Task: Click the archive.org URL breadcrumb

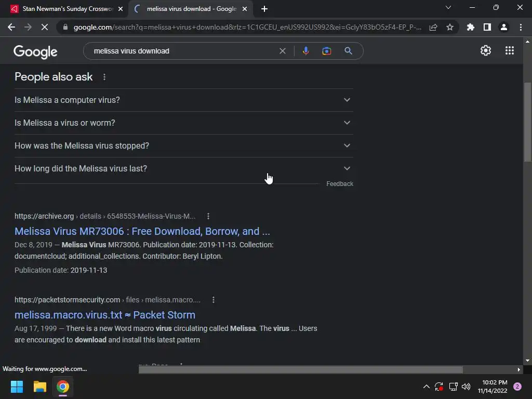Action: 105,216
